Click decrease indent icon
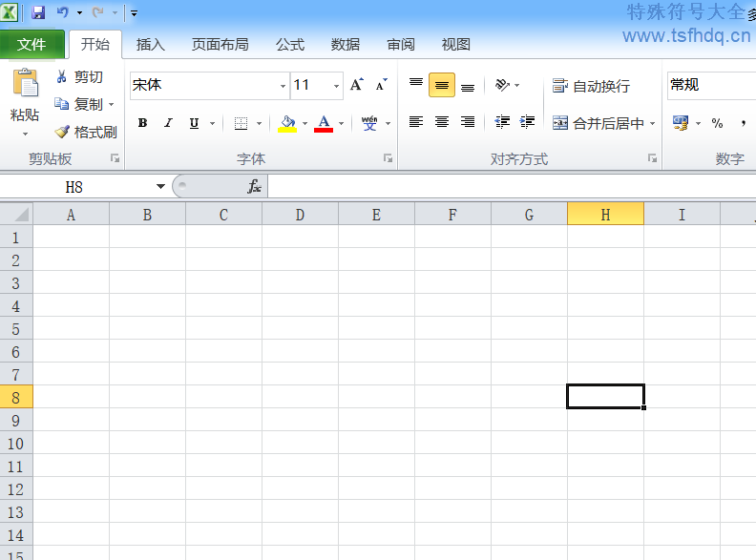Screen dimensions: 756x560 pos(502,122)
